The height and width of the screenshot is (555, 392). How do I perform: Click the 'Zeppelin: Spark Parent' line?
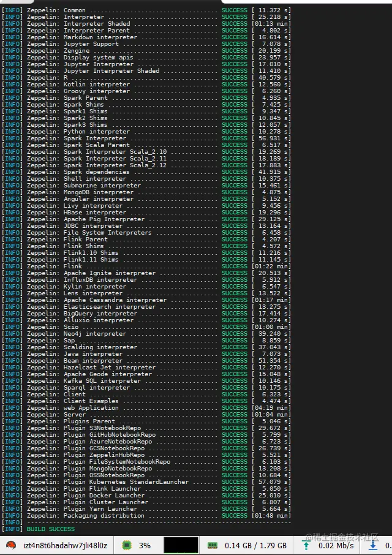(x=146, y=97)
